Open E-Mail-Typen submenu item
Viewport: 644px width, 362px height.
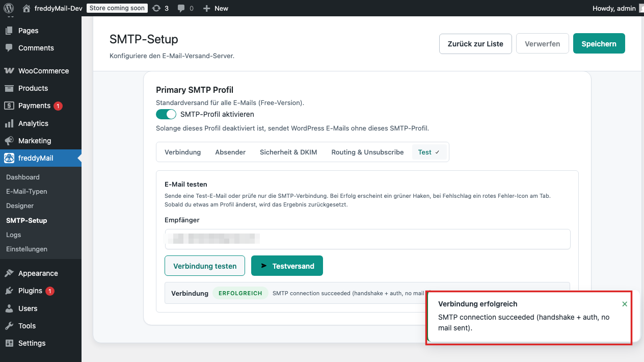26,191
